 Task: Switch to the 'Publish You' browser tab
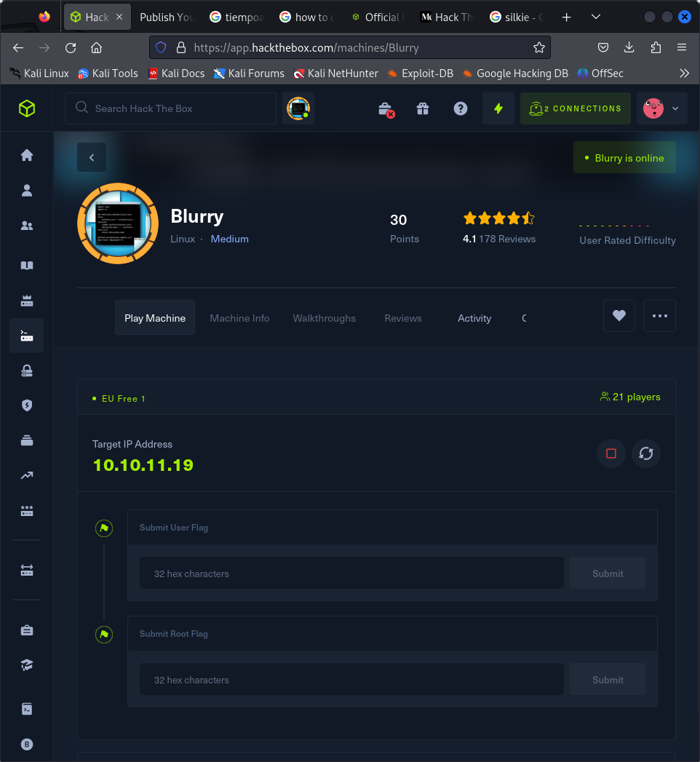[167, 17]
